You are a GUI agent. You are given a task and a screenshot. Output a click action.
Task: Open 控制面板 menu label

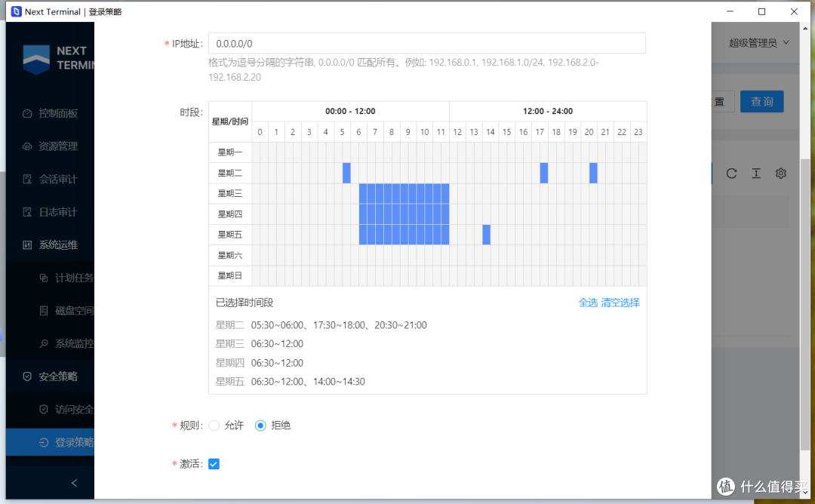tap(58, 113)
